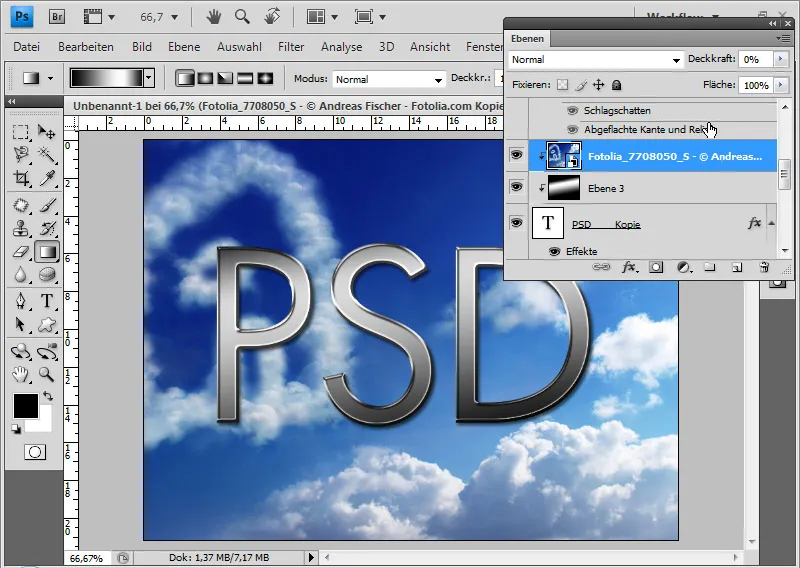Screen dimensions: 800x568
Task: Select the Custom Shape tool
Action: (46, 324)
